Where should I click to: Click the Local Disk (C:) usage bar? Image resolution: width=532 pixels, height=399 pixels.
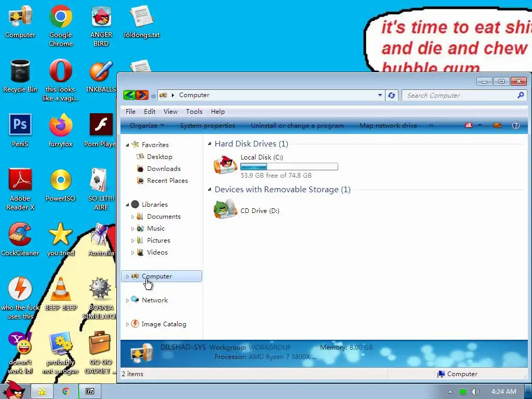[289, 167]
